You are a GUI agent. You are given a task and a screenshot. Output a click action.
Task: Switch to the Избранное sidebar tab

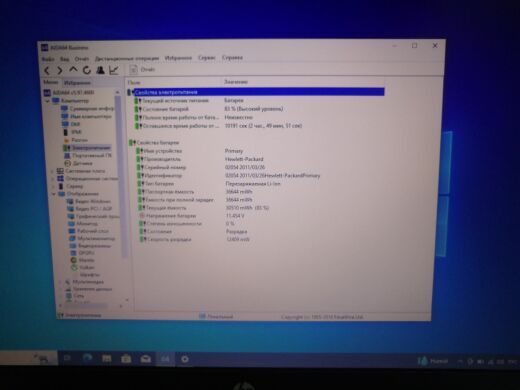coord(77,82)
